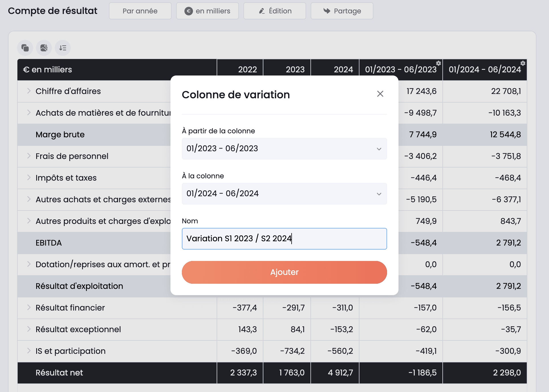Click the Colonne de variation dialog title
This screenshot has height=392, width=549.
point(236,95)
